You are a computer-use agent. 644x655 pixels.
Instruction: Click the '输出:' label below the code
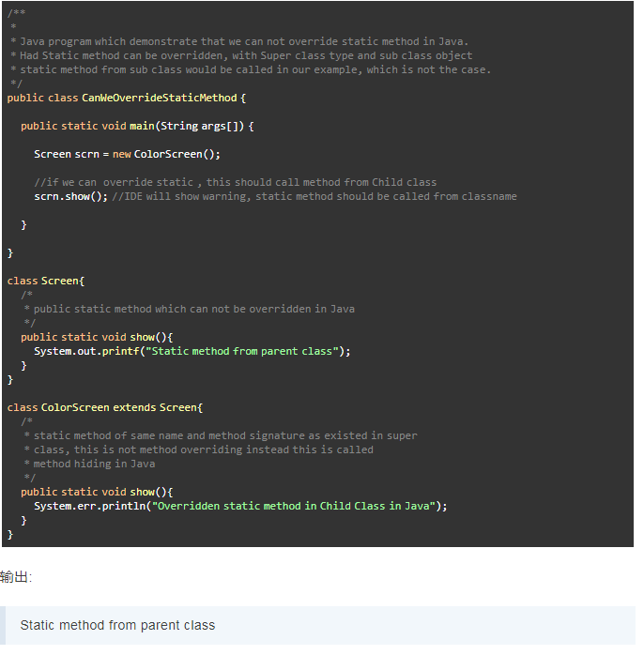click(x=16, y=576)
